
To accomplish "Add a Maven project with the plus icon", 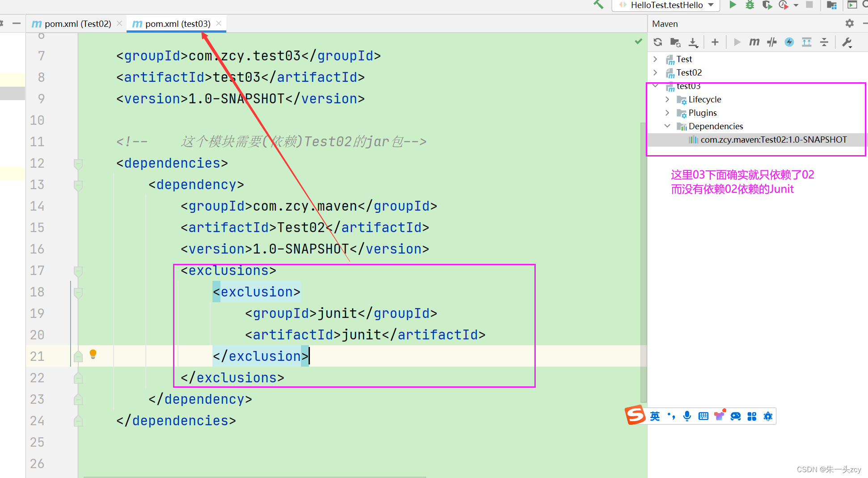I will click(715, 42).
